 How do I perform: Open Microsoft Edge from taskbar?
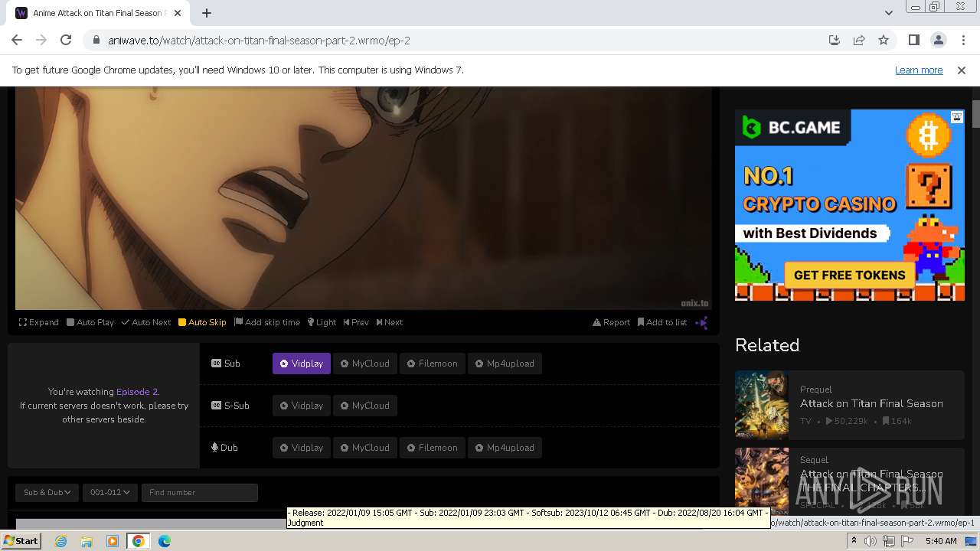pyautogui.click(x=165, y=541)
